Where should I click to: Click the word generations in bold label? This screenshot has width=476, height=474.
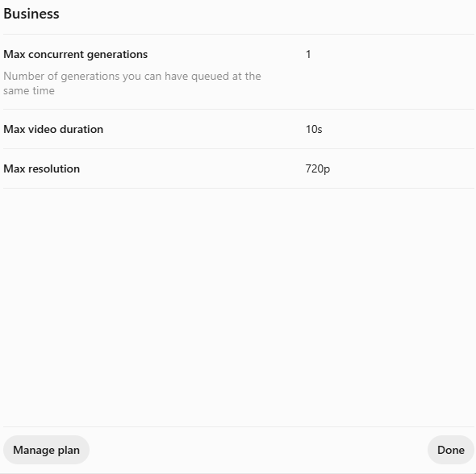[x=117, y=55]
